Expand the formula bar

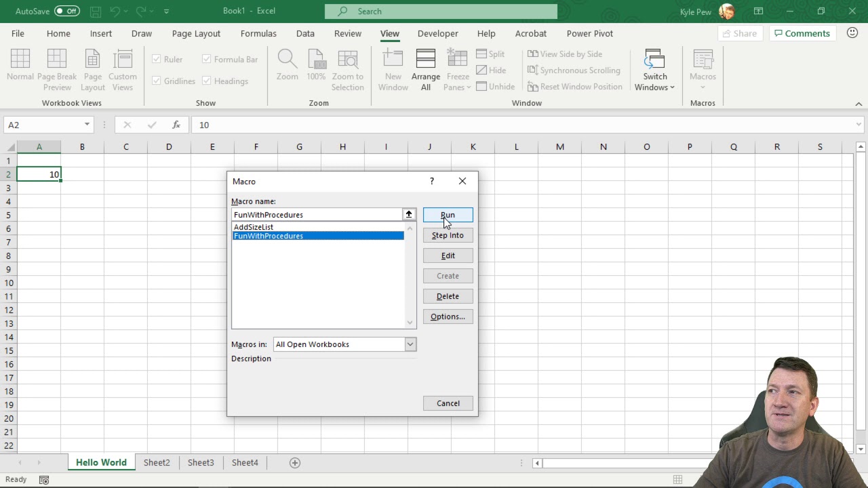point(859,125)
